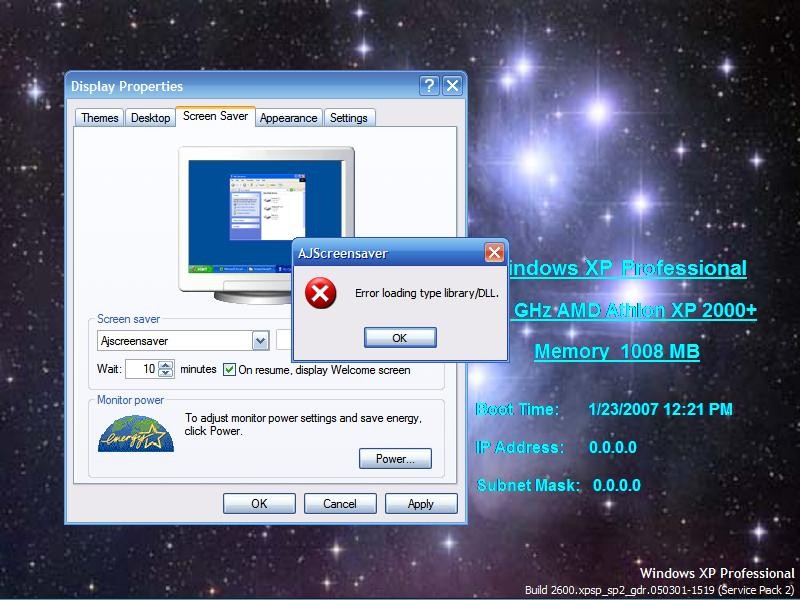Click the 'Boot Time:' label on desktop
Screen dimensions: 800x600
pyautogui.click(x=517, y=409)
